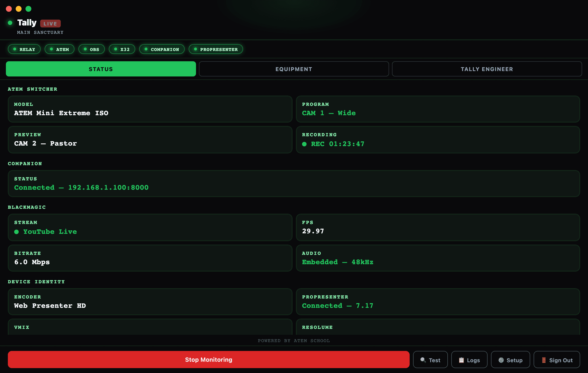This screenshot has width=588, height=373.
Task: Select the Status tab
Action: tap(101, 69)
